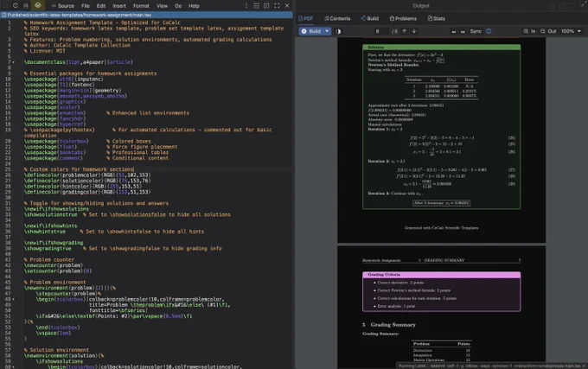588x369 pixels.
Task: Switch to the Build tab in Output
Action: 370,18
